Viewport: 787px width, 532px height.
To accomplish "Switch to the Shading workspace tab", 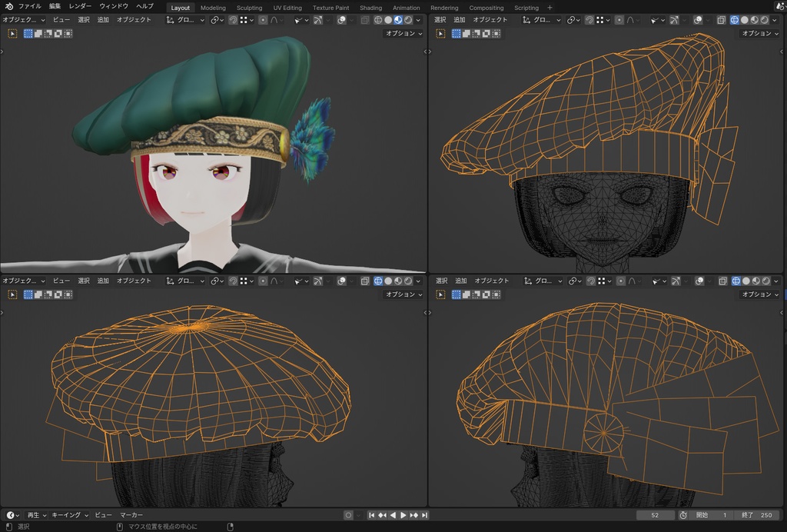I will coord(371,8).
